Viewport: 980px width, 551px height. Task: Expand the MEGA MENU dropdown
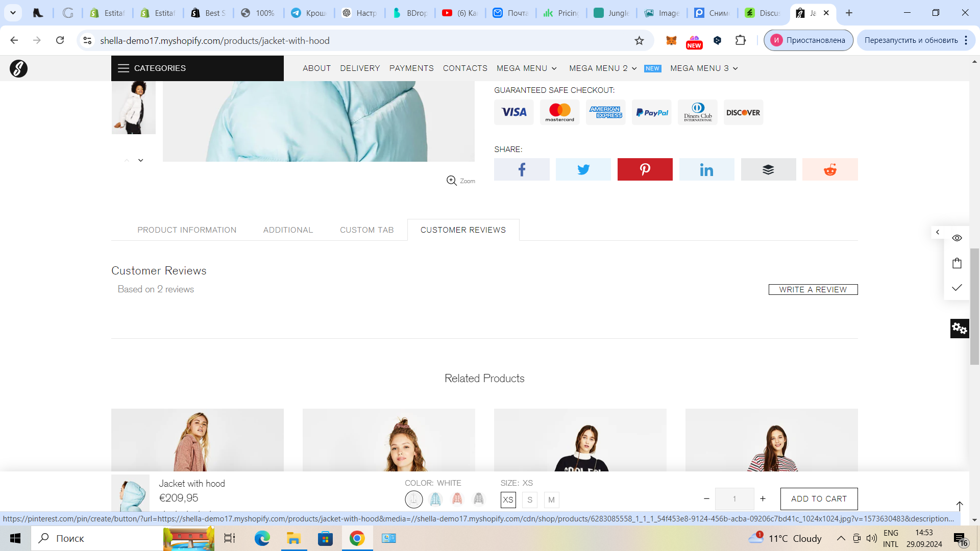point(527,68)
